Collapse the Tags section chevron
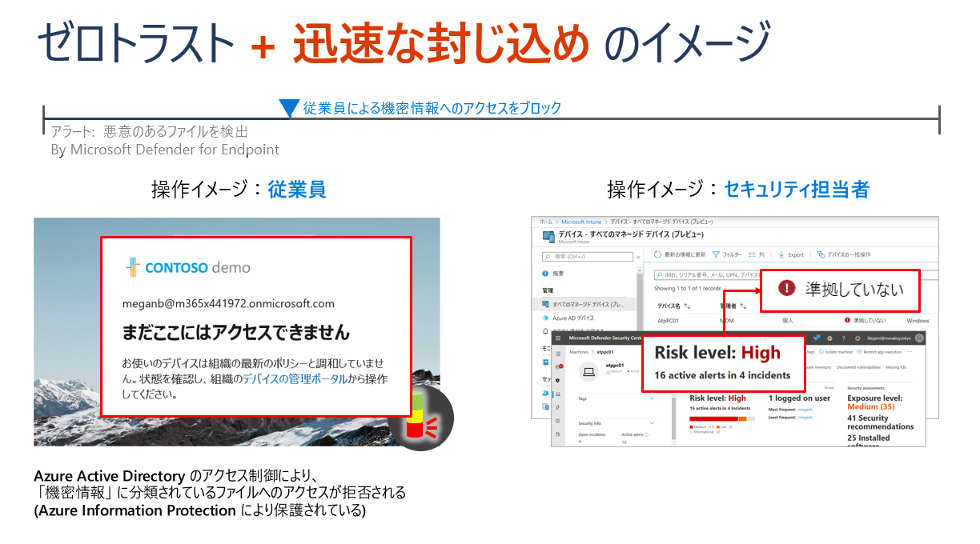This screenshot has height=544, width=980. click(x=652, y=398)
